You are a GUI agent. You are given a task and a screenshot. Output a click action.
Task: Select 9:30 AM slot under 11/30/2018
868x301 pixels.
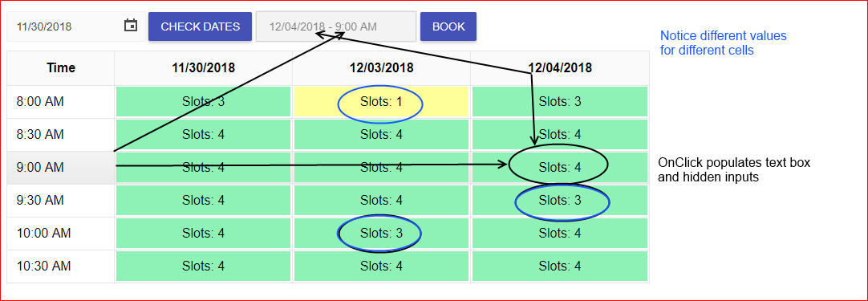coord(203,200)
